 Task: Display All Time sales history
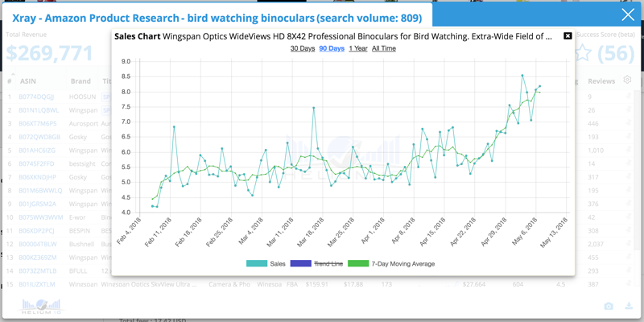coord(383,48)
